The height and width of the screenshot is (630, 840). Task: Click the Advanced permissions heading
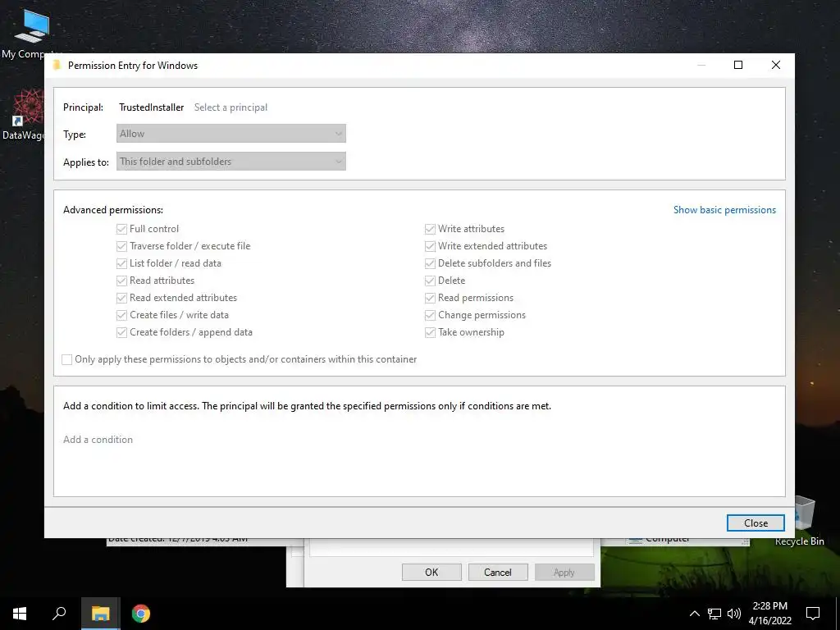click(113, 210)
